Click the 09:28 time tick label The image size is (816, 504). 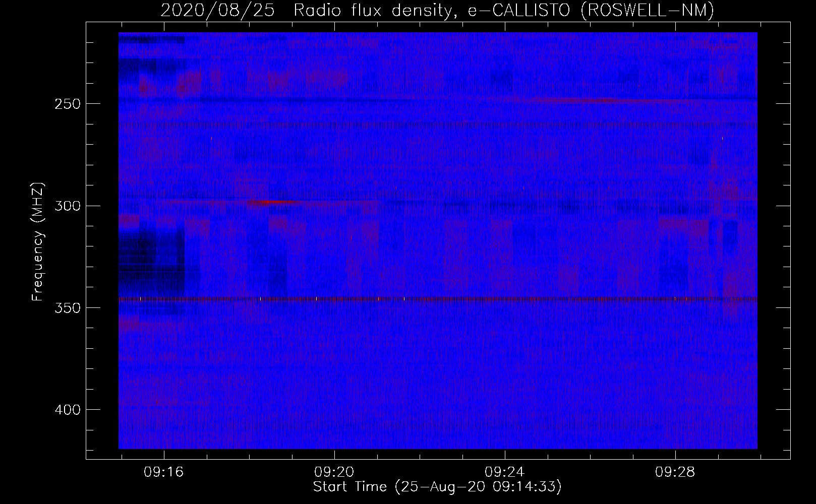[x=675, y=472]
